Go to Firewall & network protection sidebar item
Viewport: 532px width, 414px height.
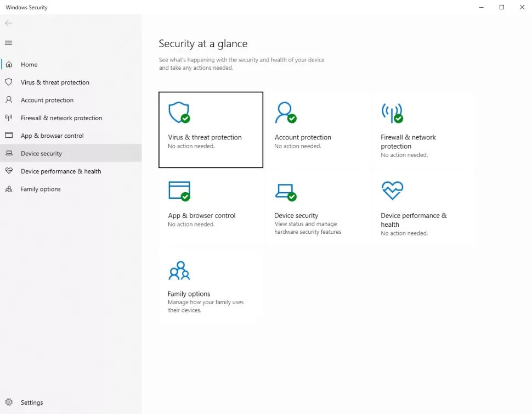coord(71,118)
